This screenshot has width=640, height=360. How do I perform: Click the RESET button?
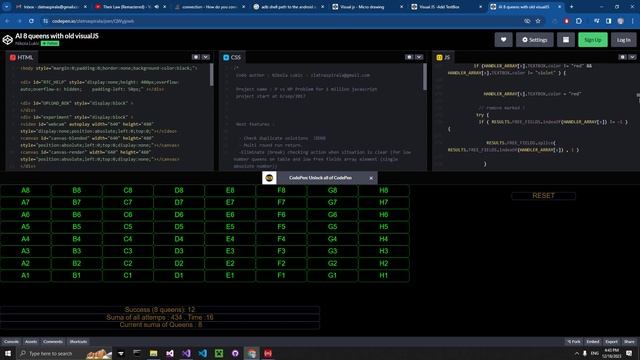(543, 196)
